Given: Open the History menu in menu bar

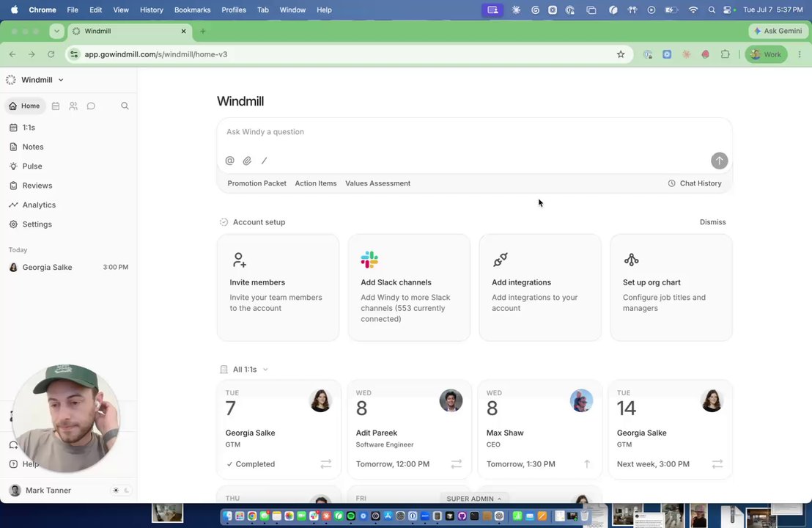Looking at the screenshot, I should pos(151,10).
